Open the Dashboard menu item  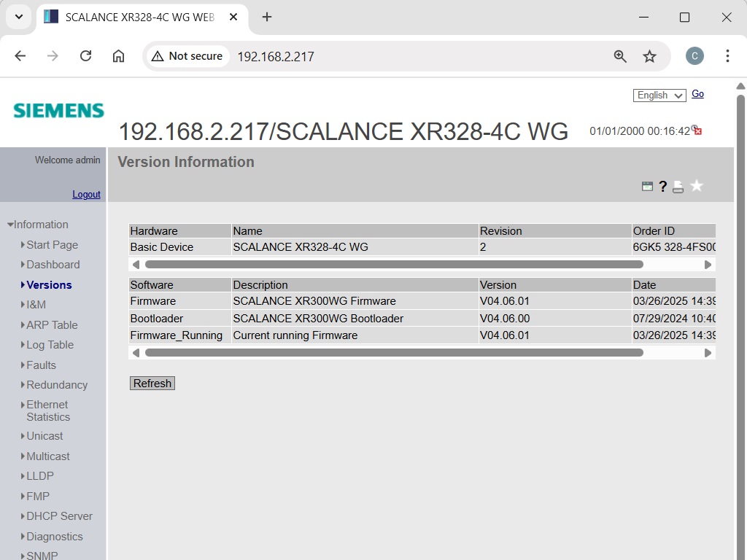(53, 265)
